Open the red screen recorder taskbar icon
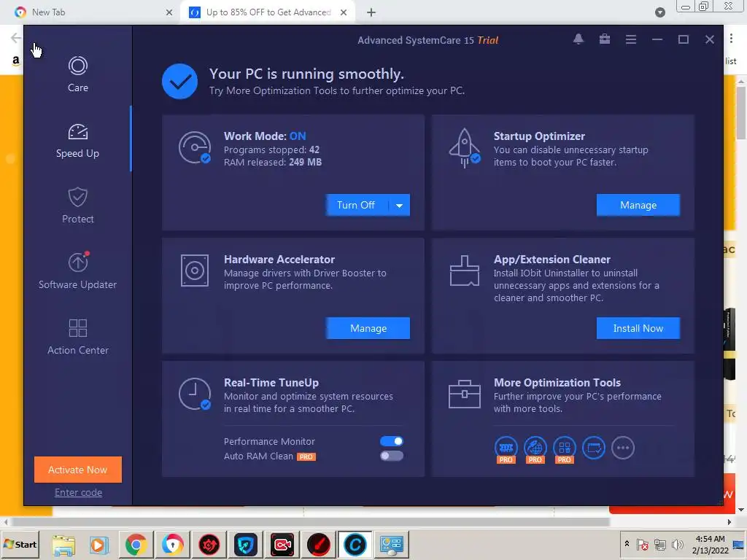Image resolution: width=747 pixels, height=560 pixels. click(282, 545)
